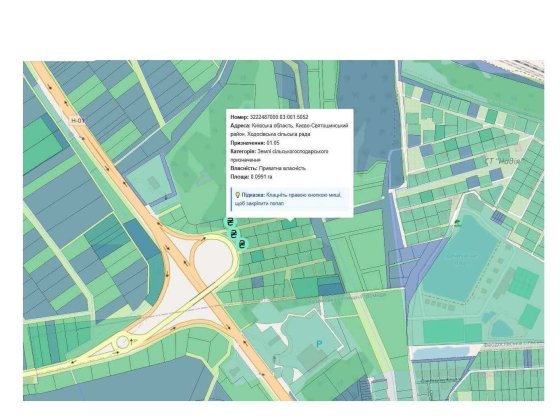
Task: Click the blue parking P symbol
Action: click(319, 344)
